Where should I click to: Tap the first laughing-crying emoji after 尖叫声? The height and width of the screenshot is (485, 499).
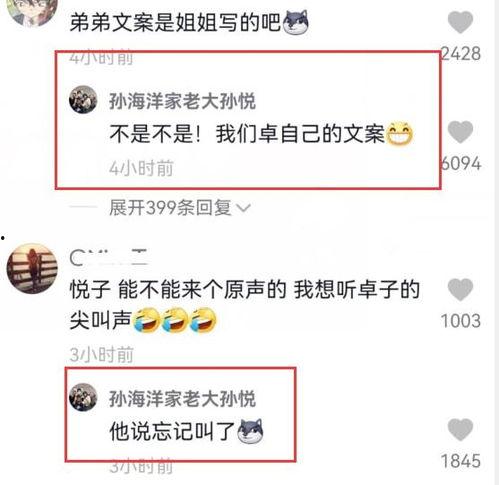pyautogui.click(x=146, y=320)
